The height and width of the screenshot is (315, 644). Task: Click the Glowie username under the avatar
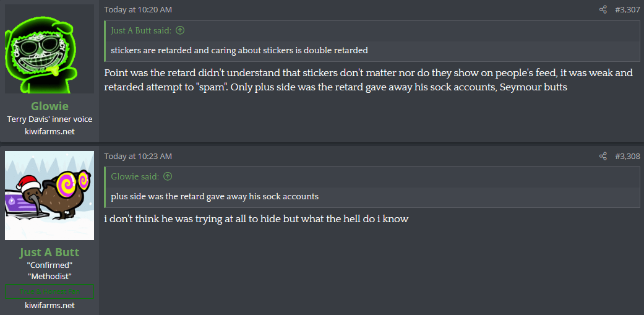click(49, 106)
